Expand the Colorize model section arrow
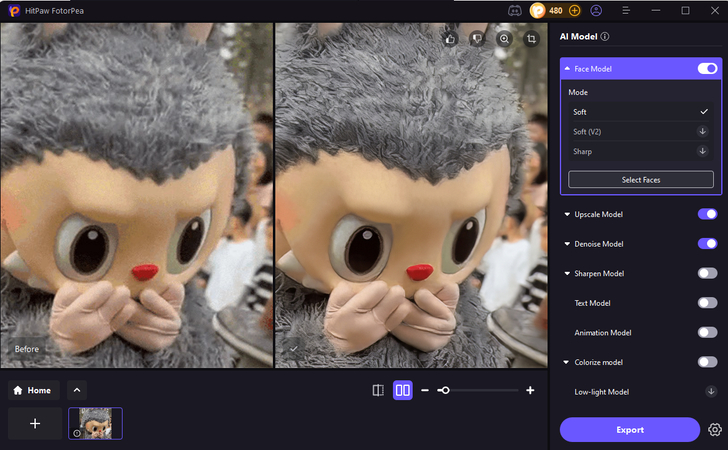Viewport: 728px width, 450px height. coord(566,362)
